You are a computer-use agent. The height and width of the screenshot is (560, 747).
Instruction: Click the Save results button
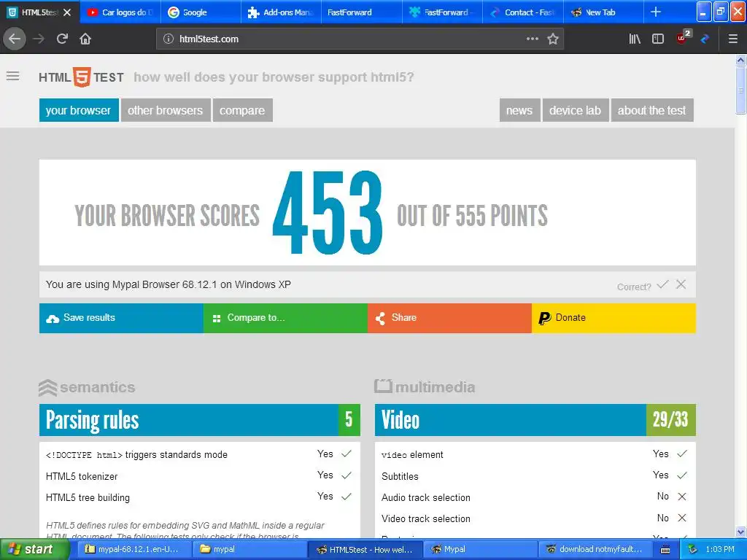coord(121,318)
